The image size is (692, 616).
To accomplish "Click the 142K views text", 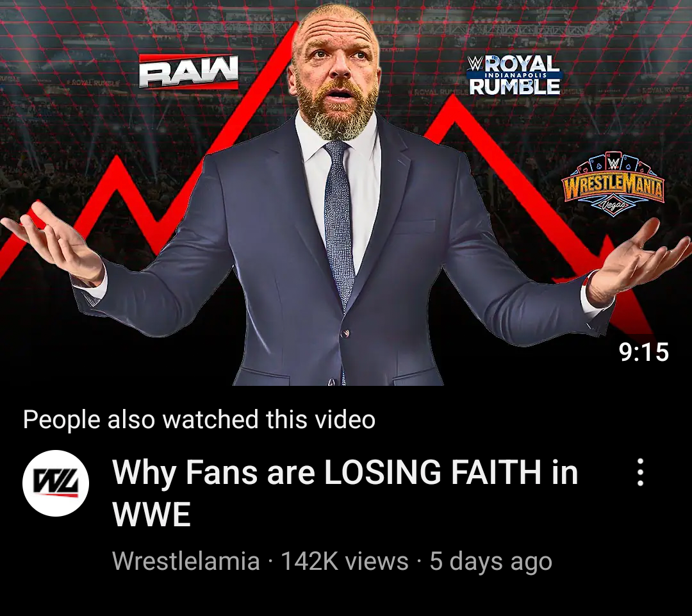I will click(x=344, y=561).
